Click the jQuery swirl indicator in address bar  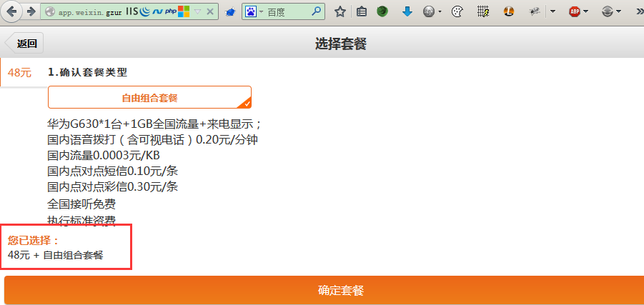coord(145,12)
